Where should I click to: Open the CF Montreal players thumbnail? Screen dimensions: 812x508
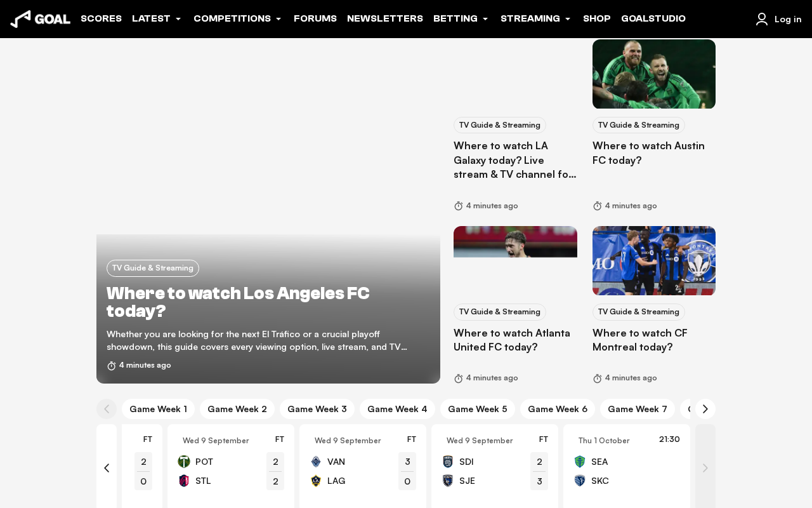pyautogui.click(x=654, y=260)
